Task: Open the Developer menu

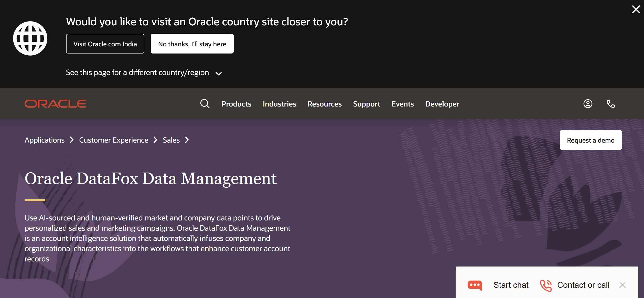Action: (442, 104)
